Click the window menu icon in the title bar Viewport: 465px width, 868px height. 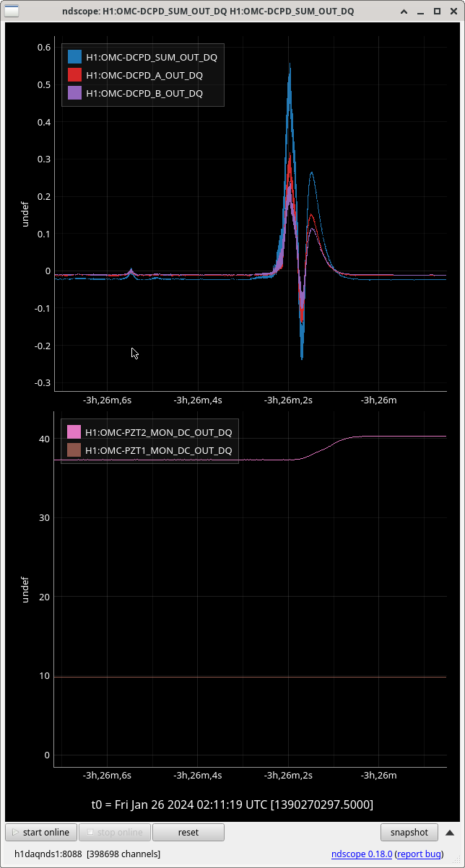(12, 12)
